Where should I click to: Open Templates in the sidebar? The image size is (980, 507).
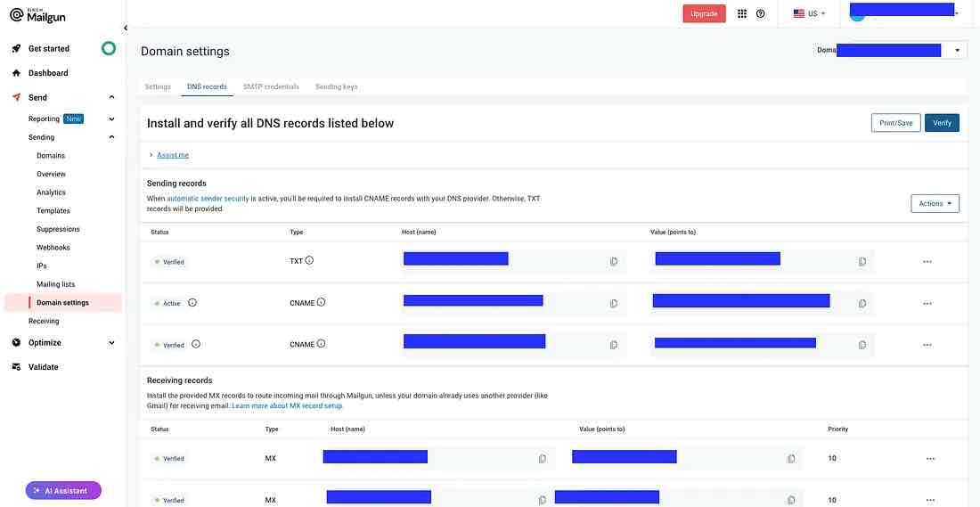53,210
